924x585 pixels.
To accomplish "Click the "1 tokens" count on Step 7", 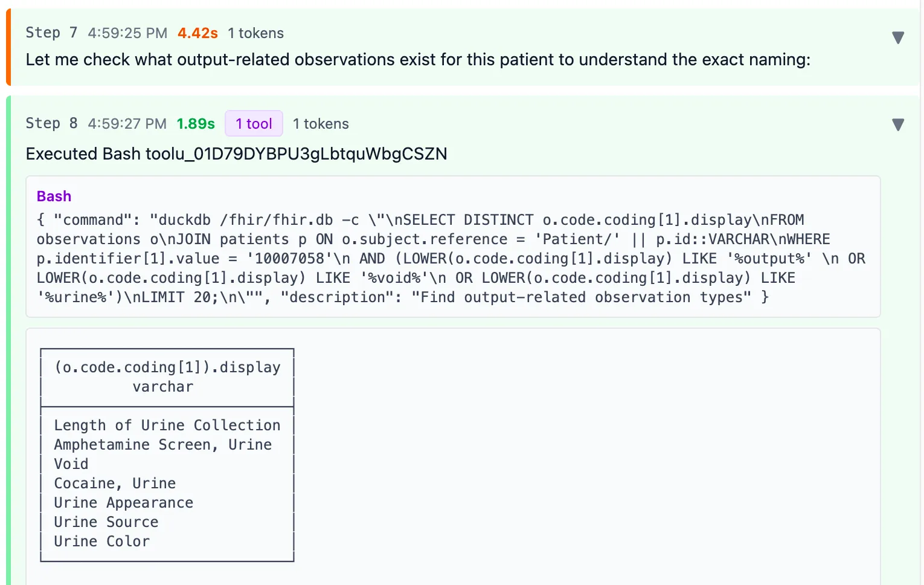I will click(255, 33).
